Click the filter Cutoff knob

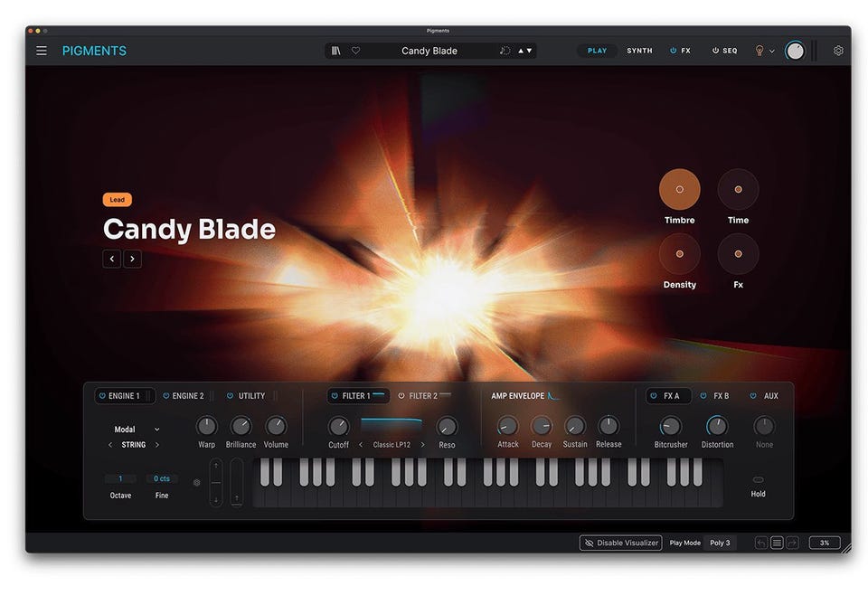tap(338, 426)
